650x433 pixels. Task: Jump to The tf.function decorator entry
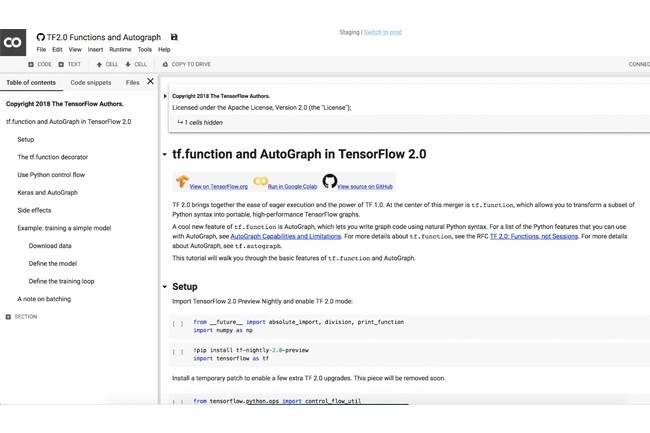point(53,157)
